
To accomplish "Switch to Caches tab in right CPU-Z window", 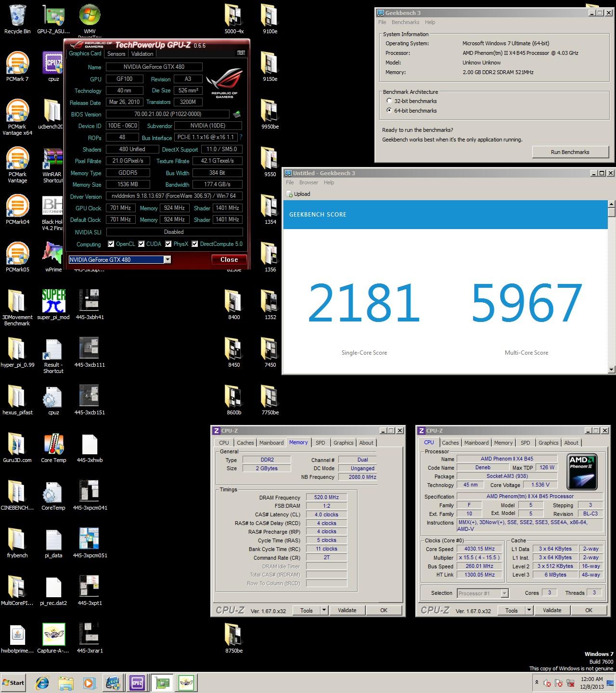I will coord(450,443).
